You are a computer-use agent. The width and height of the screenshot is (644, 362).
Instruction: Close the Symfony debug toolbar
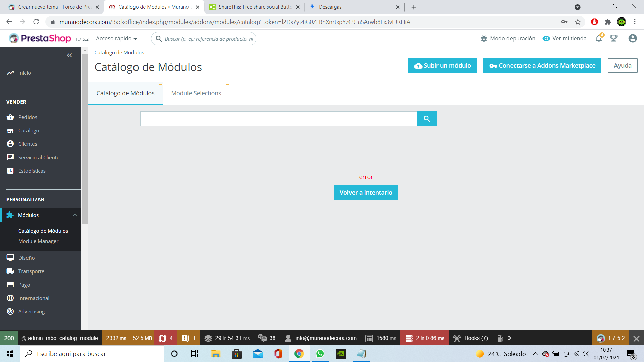[636, 338]
